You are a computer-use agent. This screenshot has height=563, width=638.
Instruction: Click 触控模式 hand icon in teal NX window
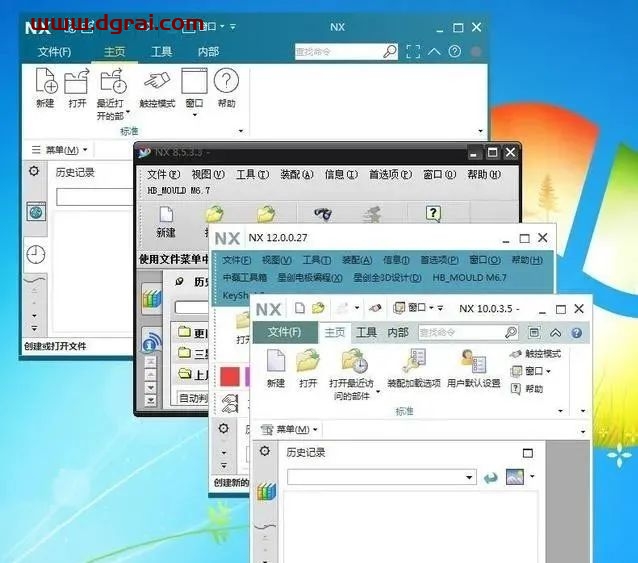157,81
